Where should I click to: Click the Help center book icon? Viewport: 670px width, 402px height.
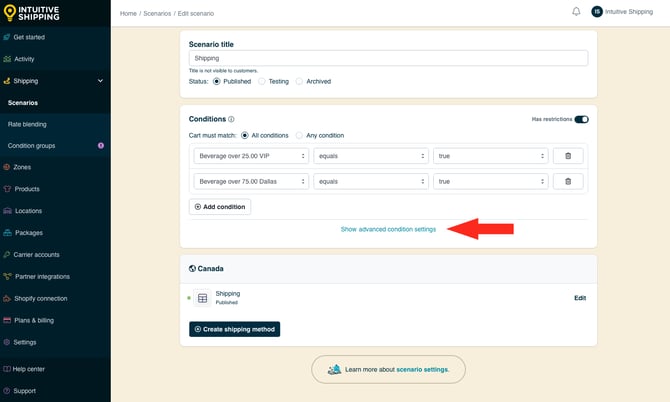pos(7,369)
